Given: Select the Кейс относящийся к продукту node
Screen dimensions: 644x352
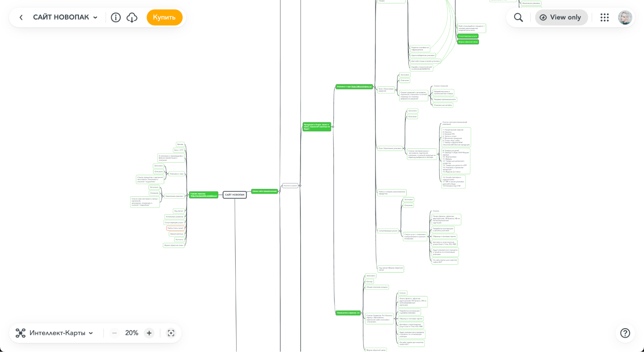Looking at the screenshot, I should (x=471, y=28).
